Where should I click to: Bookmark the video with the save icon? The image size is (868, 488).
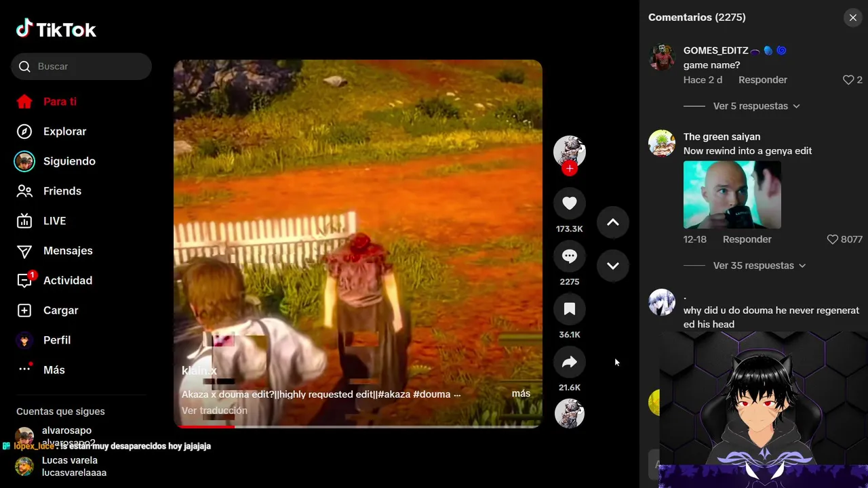click(x=570, y=309)
